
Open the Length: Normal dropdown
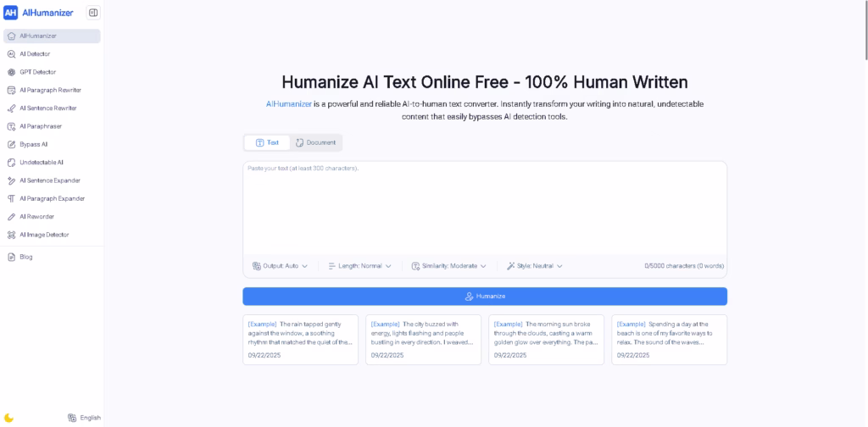pos(359,266)
